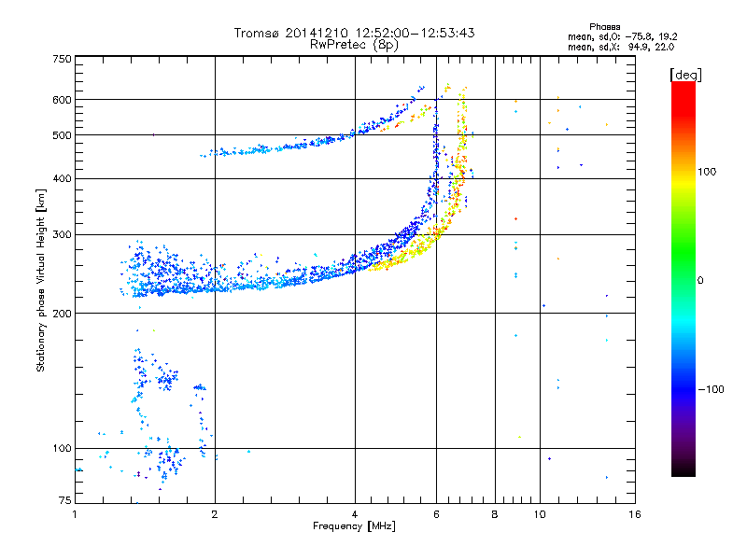Click the '4' frequency tick label
The width and height of the screenshot is (747, 560).
point(355,514)
